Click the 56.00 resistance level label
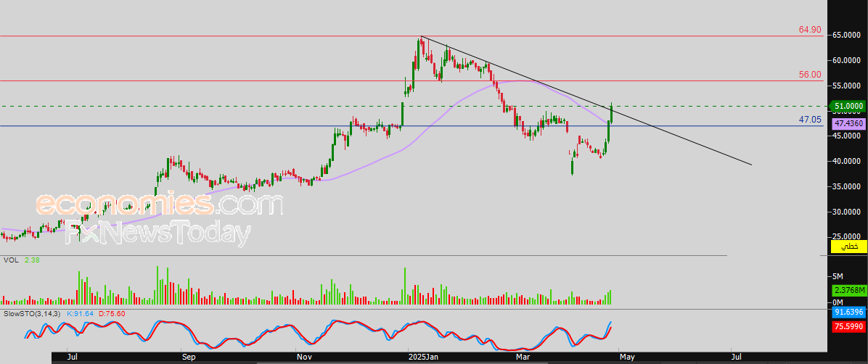Viewport: 868px width, 364px height. coord(810,75)
